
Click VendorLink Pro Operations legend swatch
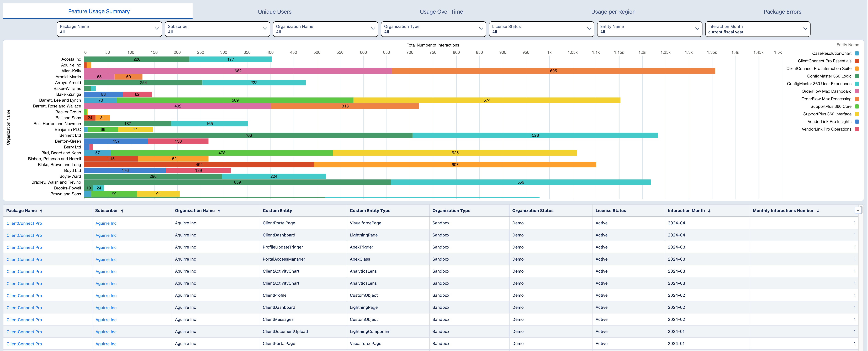[x=857, y=129]
